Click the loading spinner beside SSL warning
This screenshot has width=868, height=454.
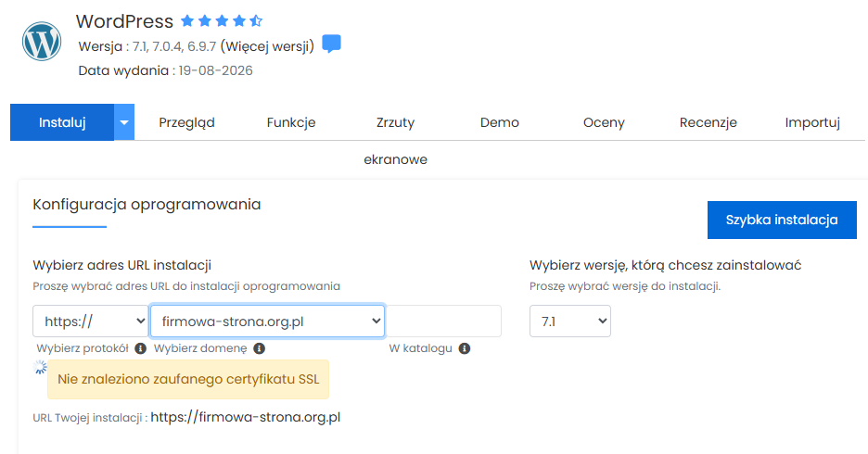click(40, 367)
